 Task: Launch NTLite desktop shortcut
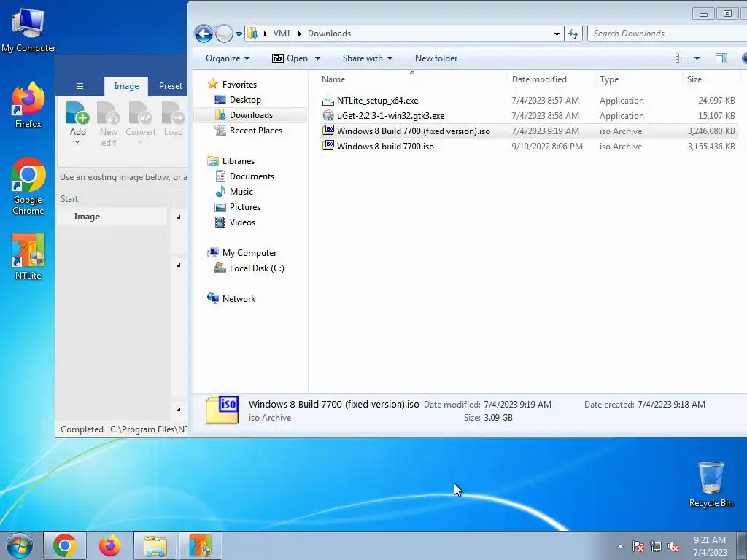pos(28,257)
